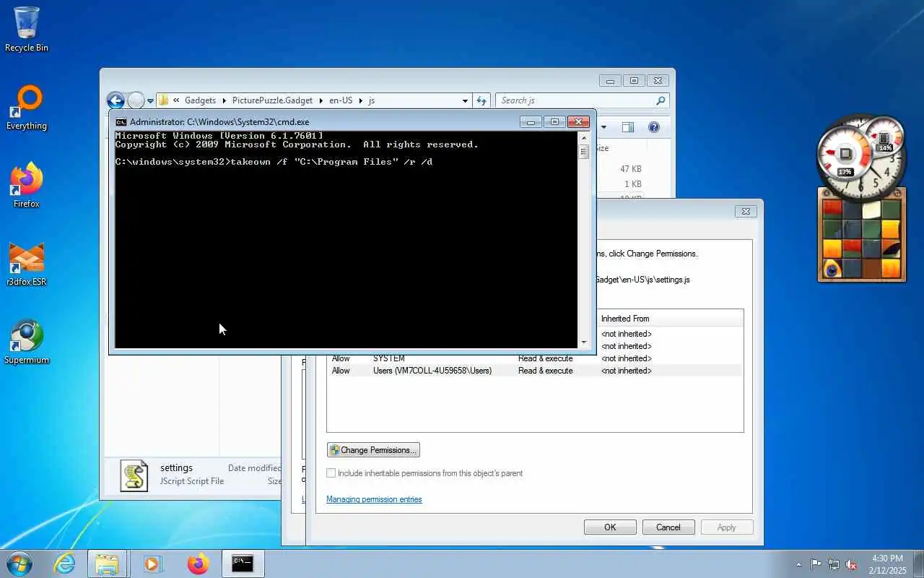Click the magnifier icon in search box
Image resolution: width=924 pixels, height=578 pixels.
pos(661,100)
